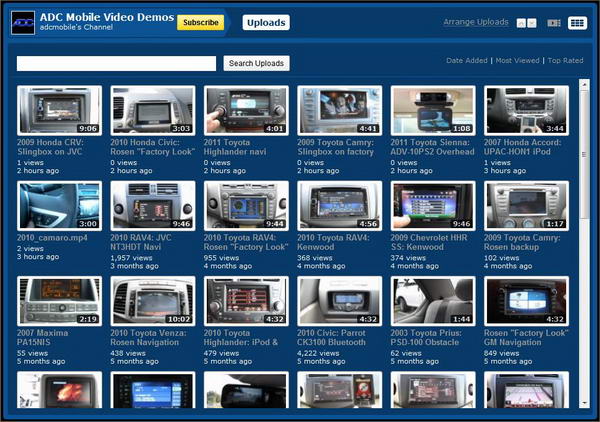Click title '2010 Toyota RAV4: Kenwood'
Screen dimensions: 600x422
click(333, 242)
